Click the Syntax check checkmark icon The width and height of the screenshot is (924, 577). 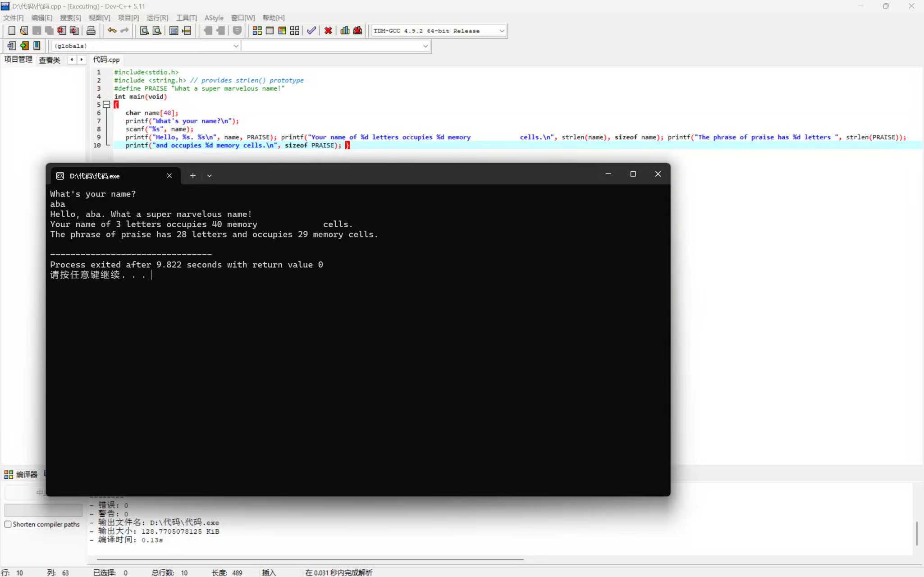[x=311, y=31]
